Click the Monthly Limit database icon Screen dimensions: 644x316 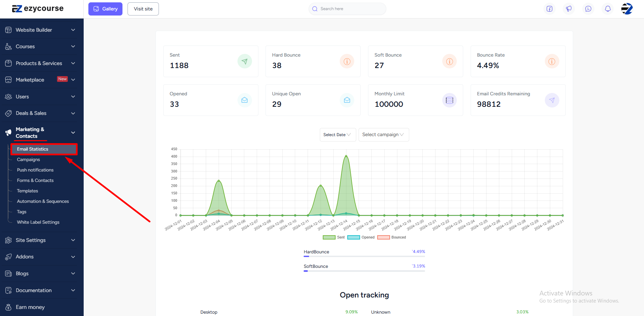pos(449,100)
